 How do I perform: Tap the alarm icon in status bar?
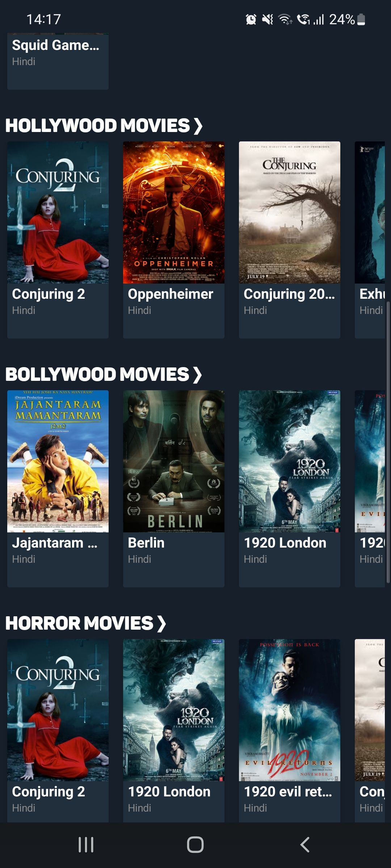click(x=251, y=20)
